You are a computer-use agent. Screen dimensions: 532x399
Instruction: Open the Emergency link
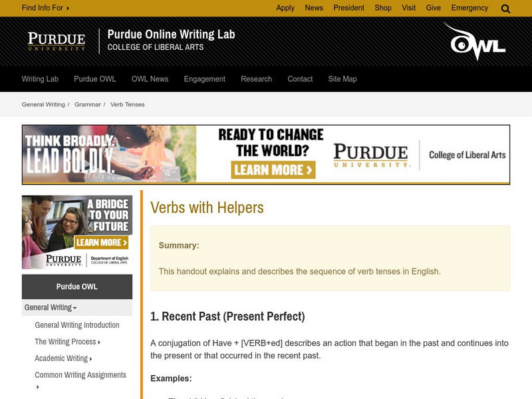[x=469, y=8]
